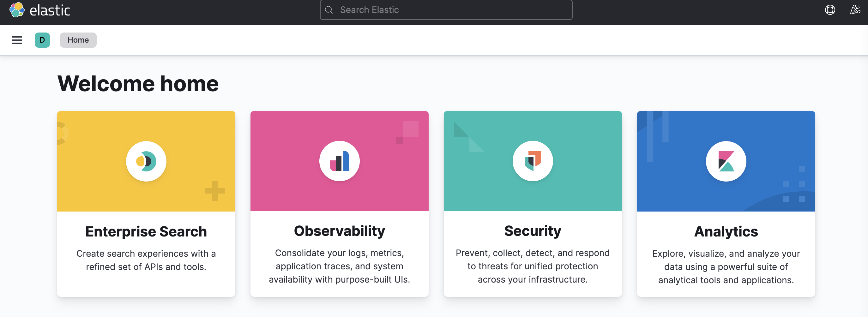This screenshot has height=317, width=868.
Task: Open the newsfeed celebration icon
Action: tap(855, 10)
